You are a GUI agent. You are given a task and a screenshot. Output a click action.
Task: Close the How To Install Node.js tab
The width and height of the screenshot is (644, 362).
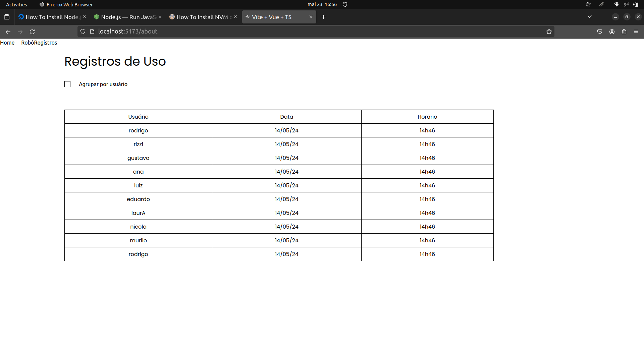(x=85, y=17)
